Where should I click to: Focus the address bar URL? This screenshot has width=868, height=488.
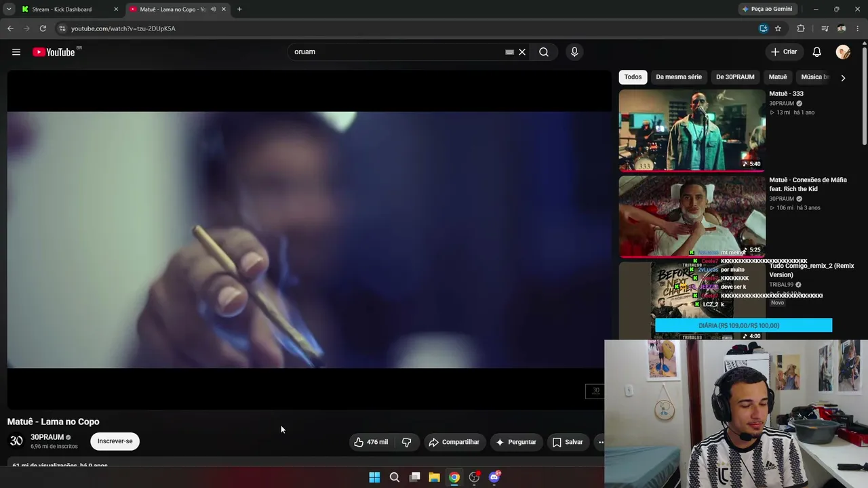[407, 28]
